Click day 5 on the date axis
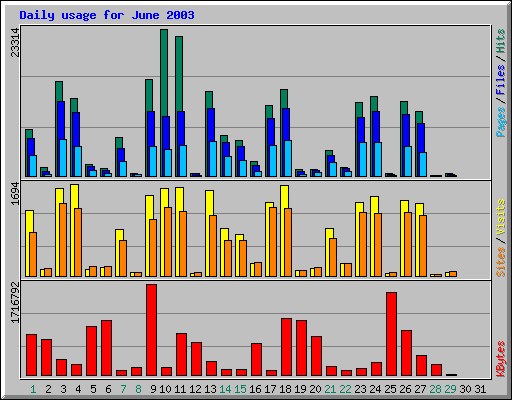 [93, 389]
